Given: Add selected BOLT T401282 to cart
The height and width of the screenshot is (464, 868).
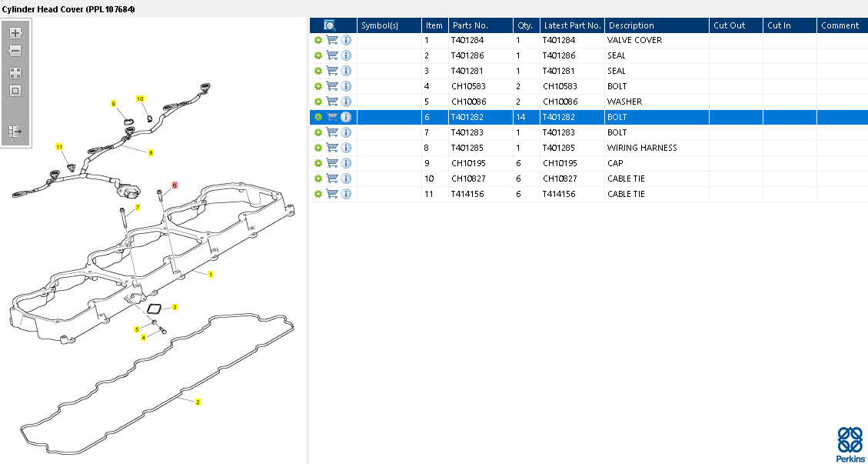Looking at the screenshot, I should pos(332,117).
